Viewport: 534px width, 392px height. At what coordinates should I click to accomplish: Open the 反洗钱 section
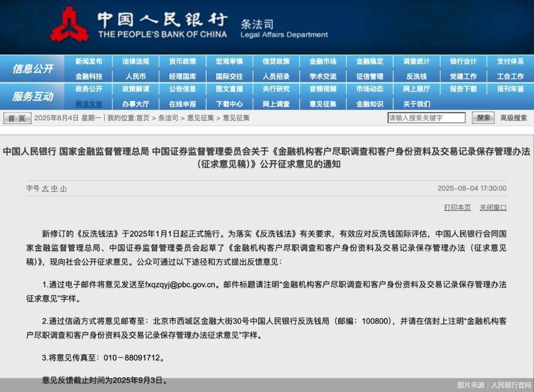417,76
